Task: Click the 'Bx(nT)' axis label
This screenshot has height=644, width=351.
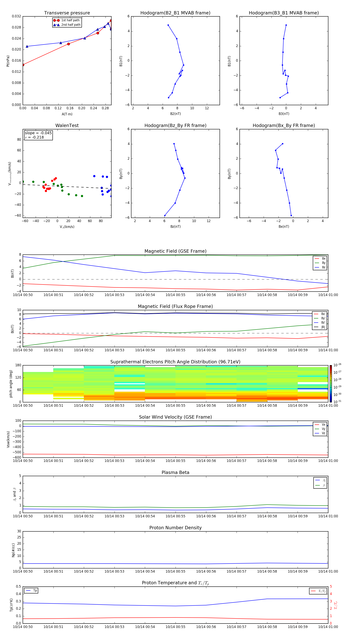Action: [284, 227]
